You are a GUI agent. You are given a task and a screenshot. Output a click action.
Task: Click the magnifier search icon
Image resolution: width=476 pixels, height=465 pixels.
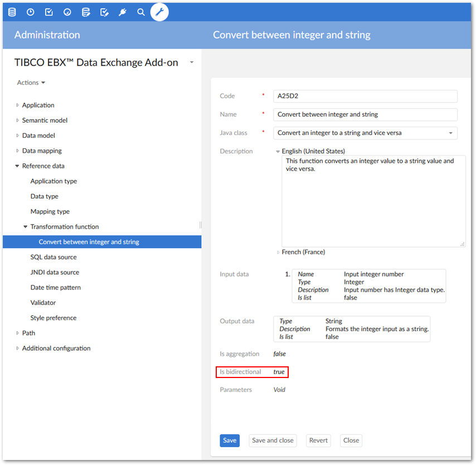coord(141,12)
